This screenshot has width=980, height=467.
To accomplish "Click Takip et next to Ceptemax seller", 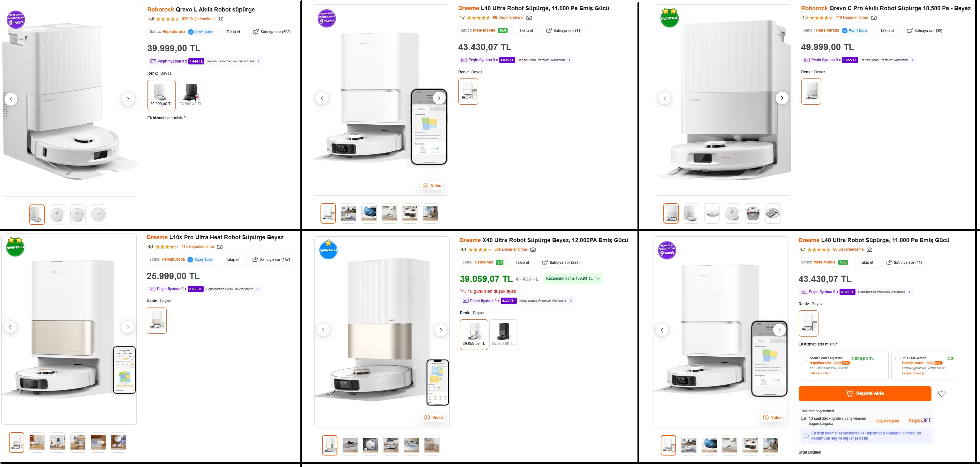I will (522, 263).
